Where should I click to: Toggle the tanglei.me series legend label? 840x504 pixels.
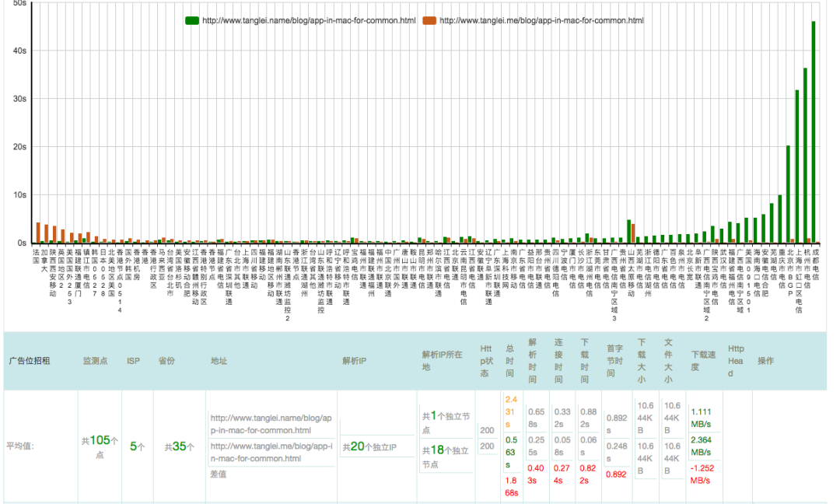(541, 20)
